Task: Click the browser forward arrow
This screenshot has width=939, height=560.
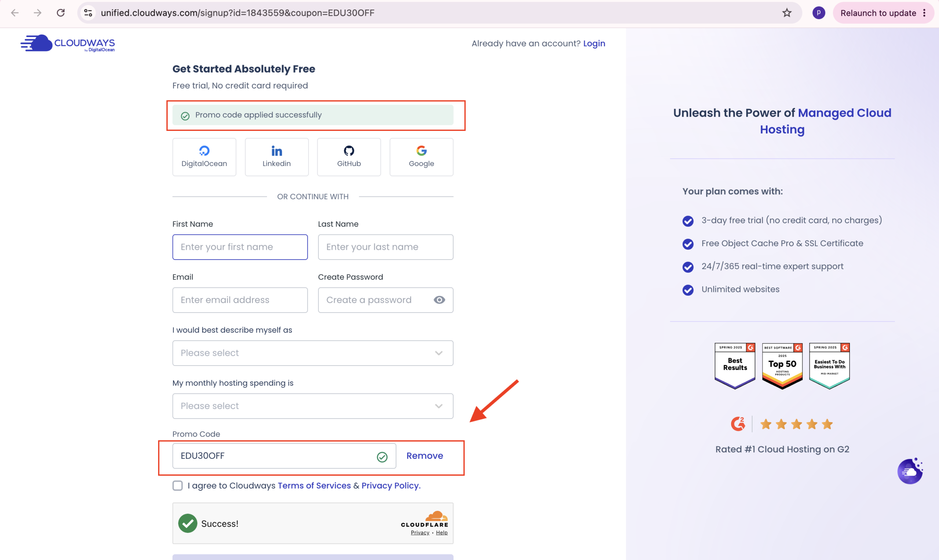Action: coord(37,13)
